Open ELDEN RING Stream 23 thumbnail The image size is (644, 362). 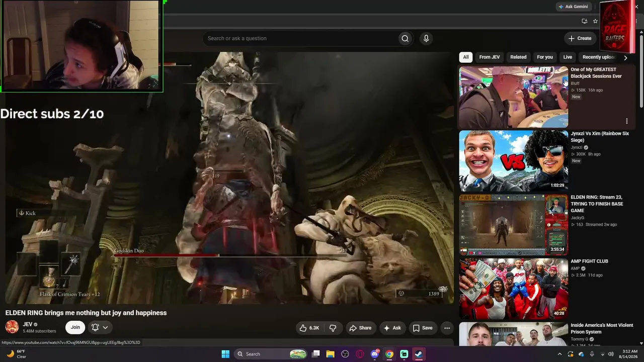pyautogui.click(x=514, y=225)
